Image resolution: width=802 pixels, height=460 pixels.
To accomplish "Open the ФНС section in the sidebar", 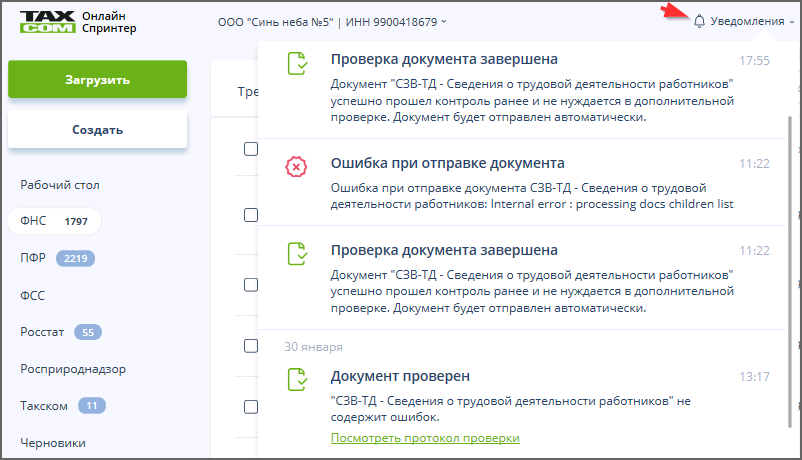I will pyautogui.click(x=32, y=221).
